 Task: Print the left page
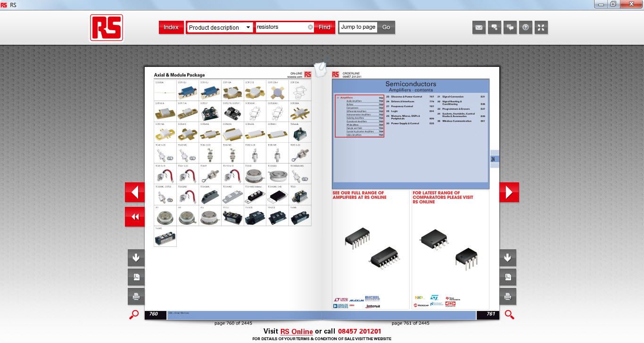click(136, 296)
